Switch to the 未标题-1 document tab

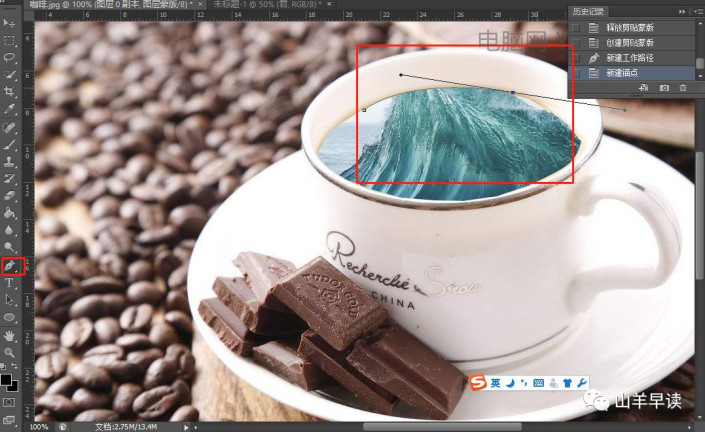[268, 4]
